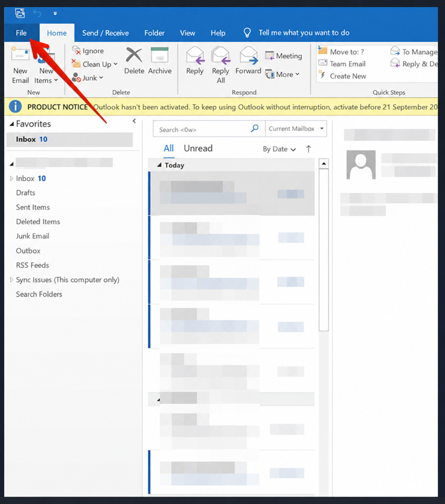Click the search magnifier icon

pos(255,128)
